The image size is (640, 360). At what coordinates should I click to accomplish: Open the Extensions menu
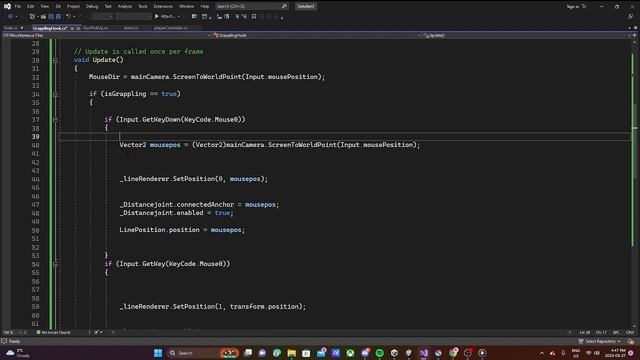point(163,7)
